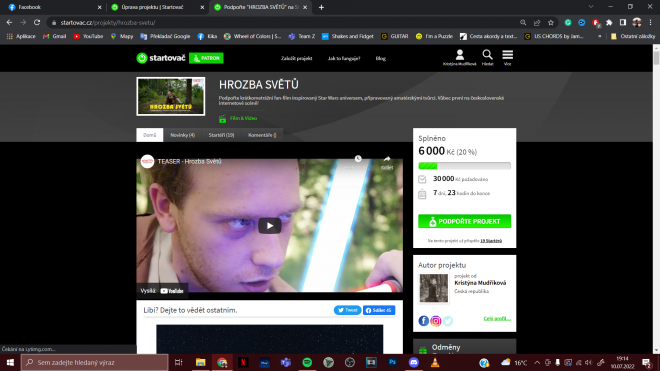Select the Komentáře tab
Image resolution: width=660 pixels, height=371 pixels.
tap(262, 135)
